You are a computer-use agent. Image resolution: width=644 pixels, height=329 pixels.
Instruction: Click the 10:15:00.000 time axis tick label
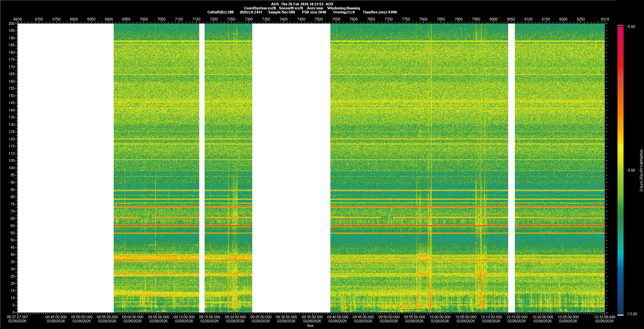click(517, 317)
